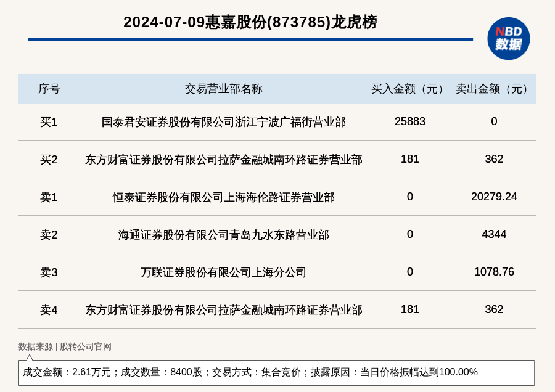Select 海通证券 青岛九水东路营业部 name

click(x=224, y=235)
